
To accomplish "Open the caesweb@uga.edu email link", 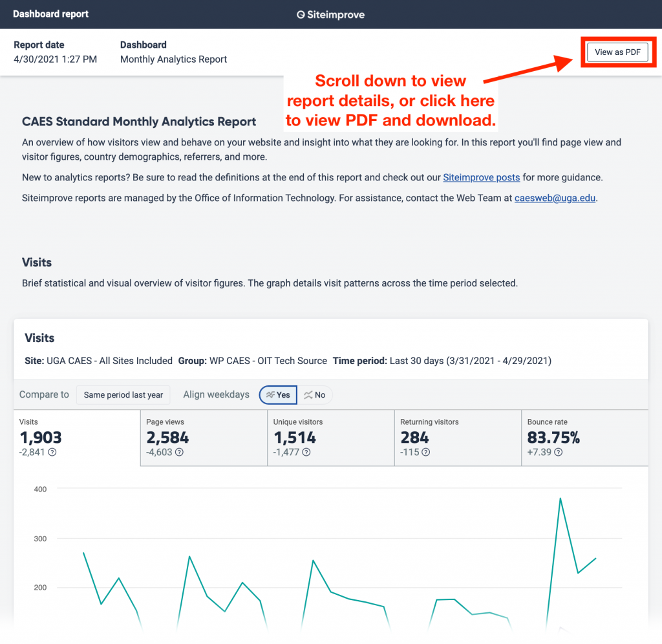I will point(555,198).
